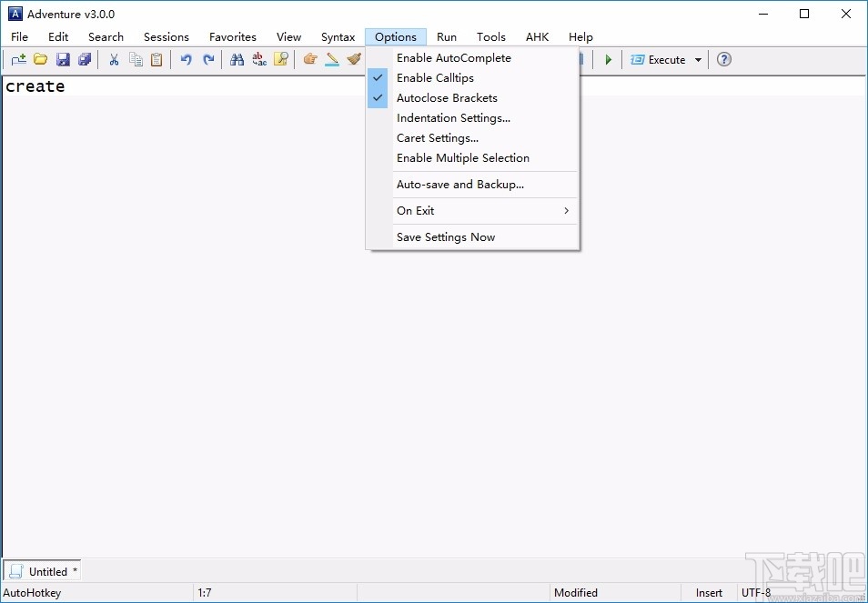Screen dimensions: 868x603
Task: Click the New File toolbar icon
Action: click(x=19, y=59)
